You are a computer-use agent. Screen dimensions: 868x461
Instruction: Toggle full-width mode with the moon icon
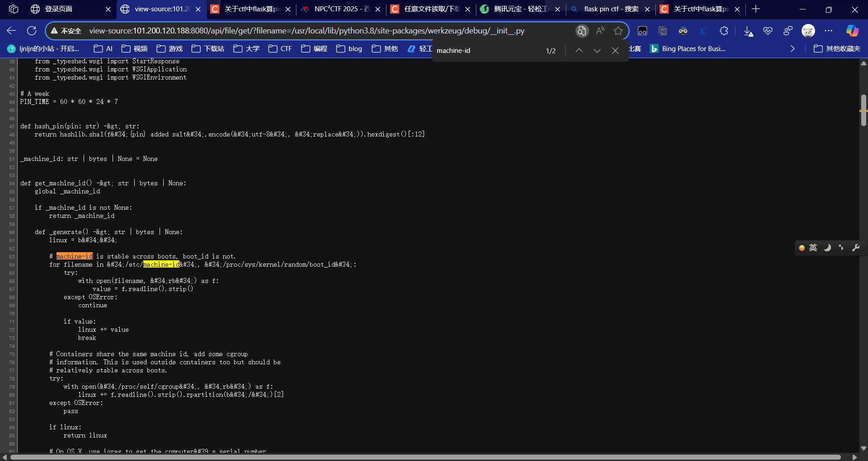click(x=828, y=248)
